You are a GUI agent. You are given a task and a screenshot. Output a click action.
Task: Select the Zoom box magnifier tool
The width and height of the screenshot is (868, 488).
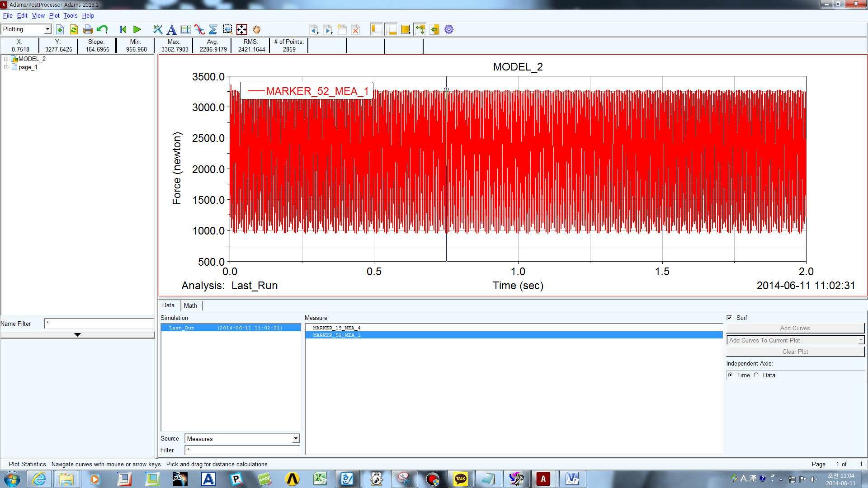coord(227,30)
